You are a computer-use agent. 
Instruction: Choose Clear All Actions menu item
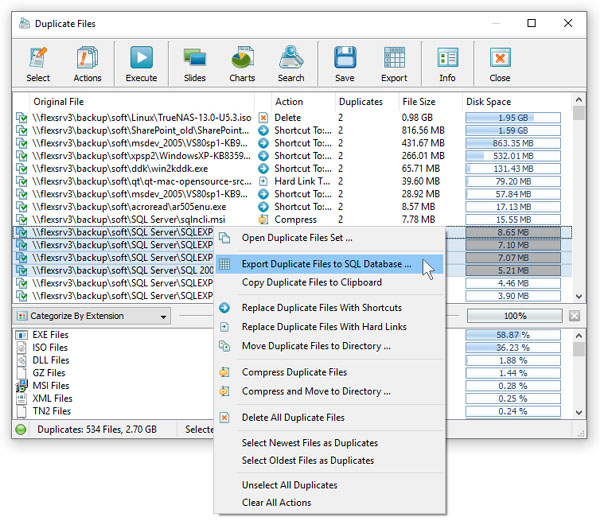click(x=329, y=502)
